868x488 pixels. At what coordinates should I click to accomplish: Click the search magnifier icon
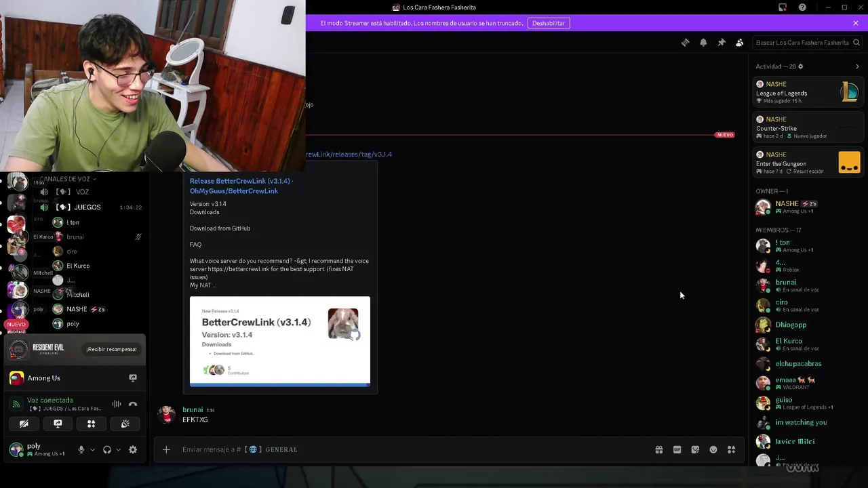tap(856, 42)
